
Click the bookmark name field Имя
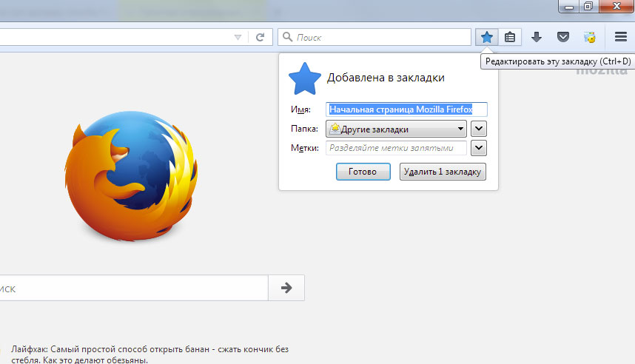[406, 109]
